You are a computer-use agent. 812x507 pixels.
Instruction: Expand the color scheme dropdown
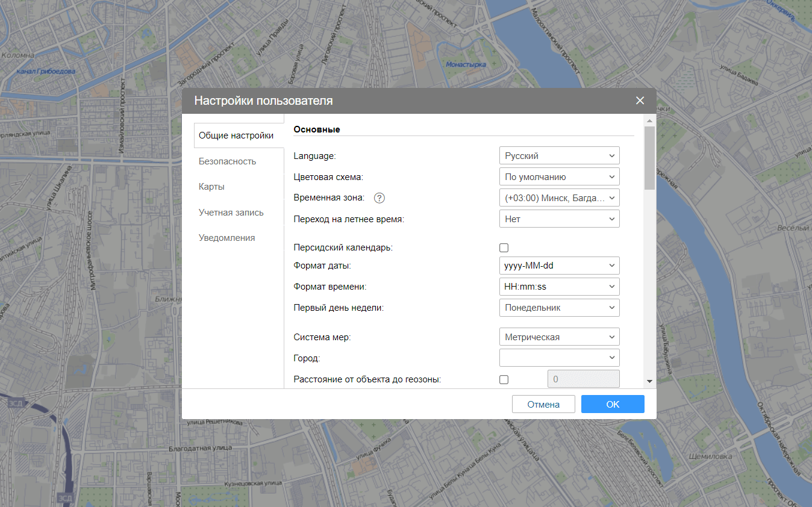pos(559,177)
